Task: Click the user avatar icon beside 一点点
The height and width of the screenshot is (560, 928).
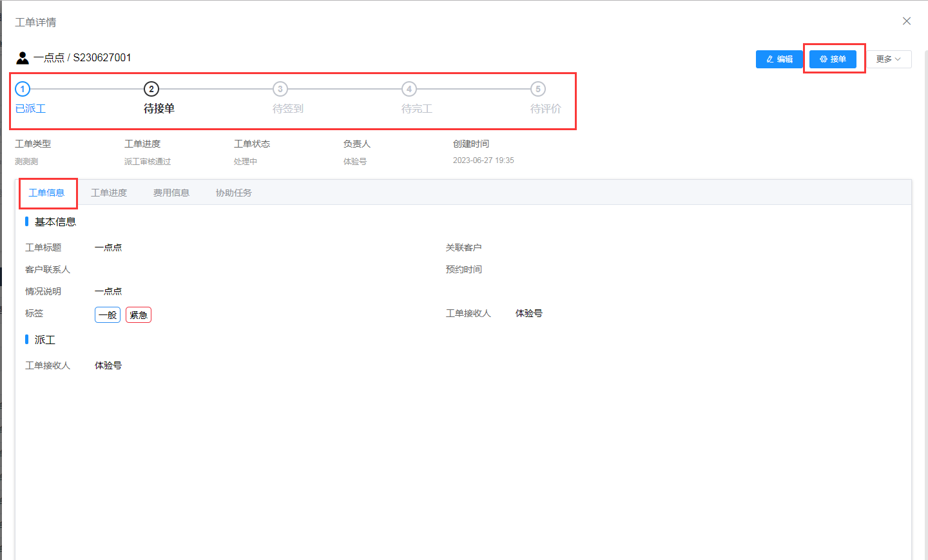Action: pyautogui.click(x=23, y=58)
